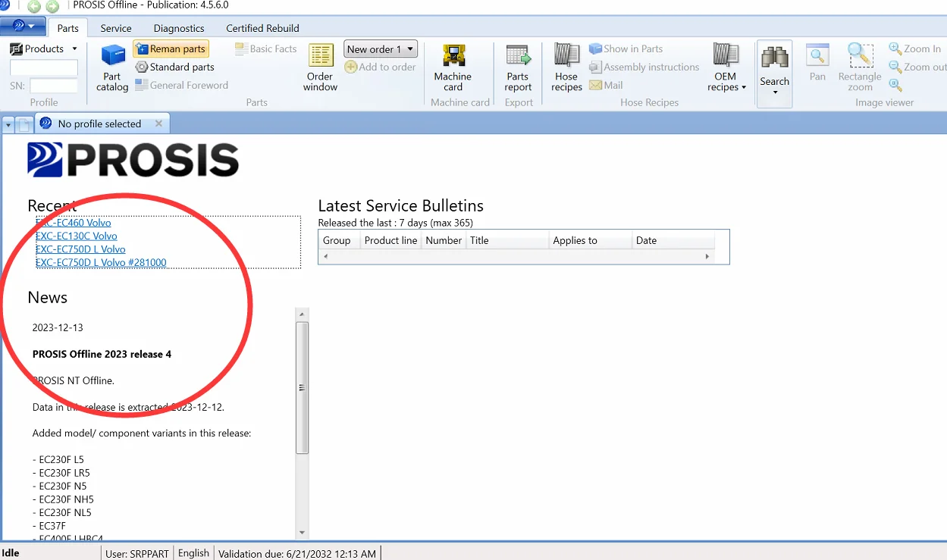This screenshot has height=560, width=947.
Task: Generate a Parts report
Action: [x=518, y=67]
